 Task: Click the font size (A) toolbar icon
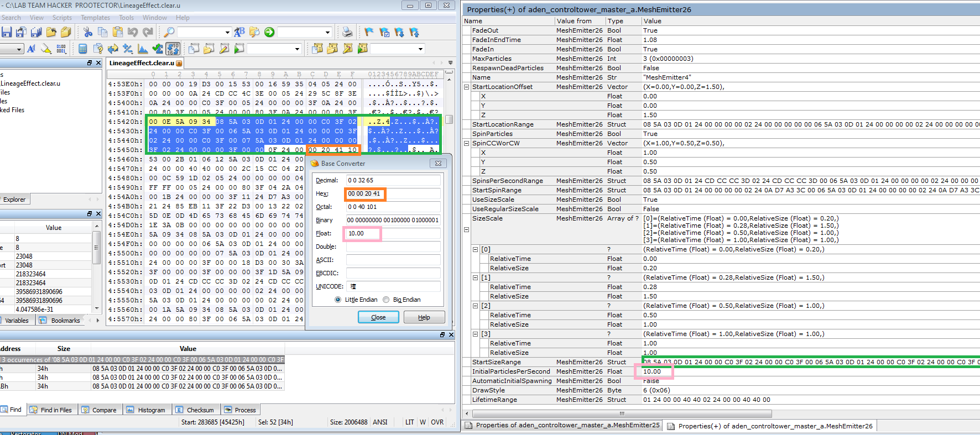pyautogui.click(x=31, y=49)
